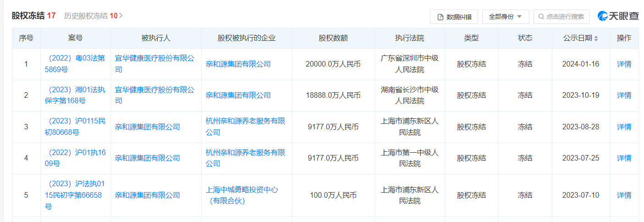Open case (2022)沪01执1609号
The width and height of the screenshot is (644, 222).
click(x=76, y=158)
